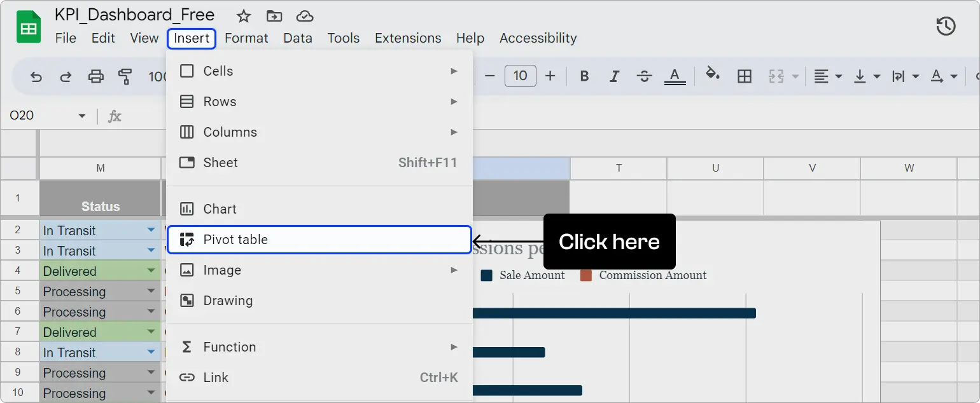Open the Data menu
980x403 pixels.
298,38
